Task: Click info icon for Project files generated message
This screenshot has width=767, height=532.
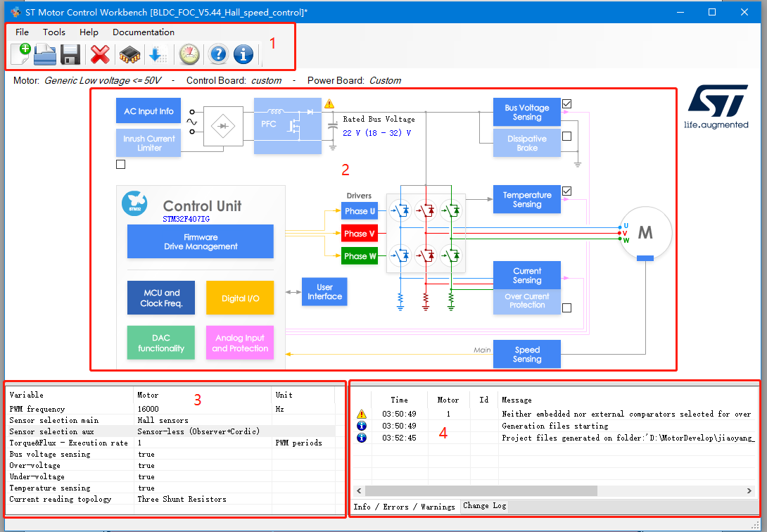Action: pos(362,438)
